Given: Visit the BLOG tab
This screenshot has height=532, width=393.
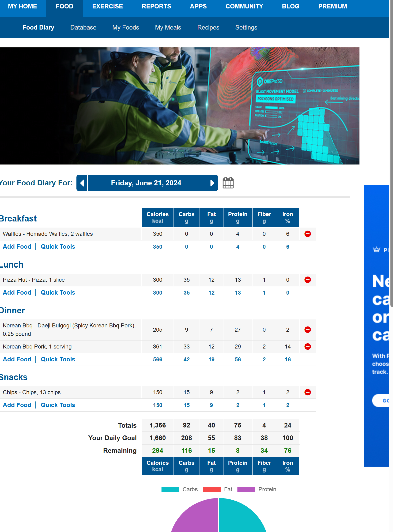Looking at the screenshot, I should [291, 6].
